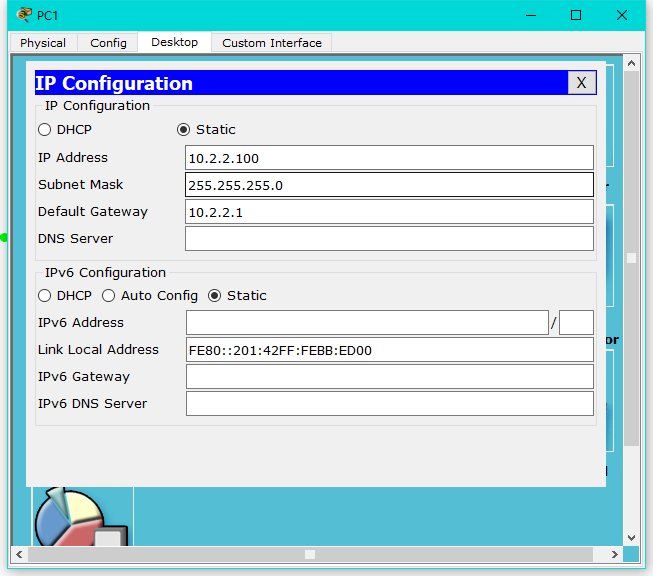Choose the Auto Config IPv6 option
Viewport: 653px width, 576px height.
coord(108,296)
